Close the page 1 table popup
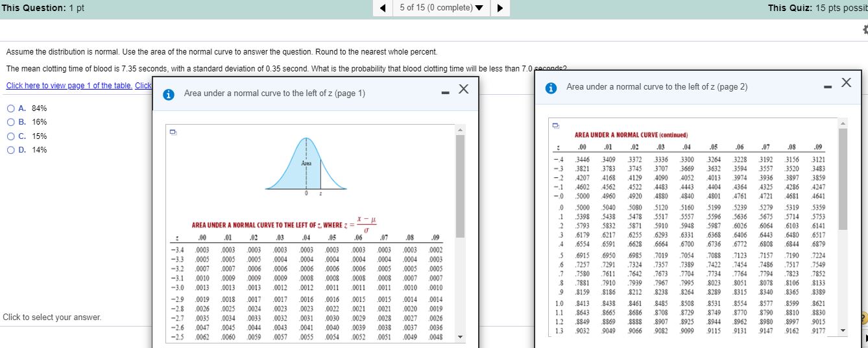This screenshot has width=868, height=348. [463, 90]
